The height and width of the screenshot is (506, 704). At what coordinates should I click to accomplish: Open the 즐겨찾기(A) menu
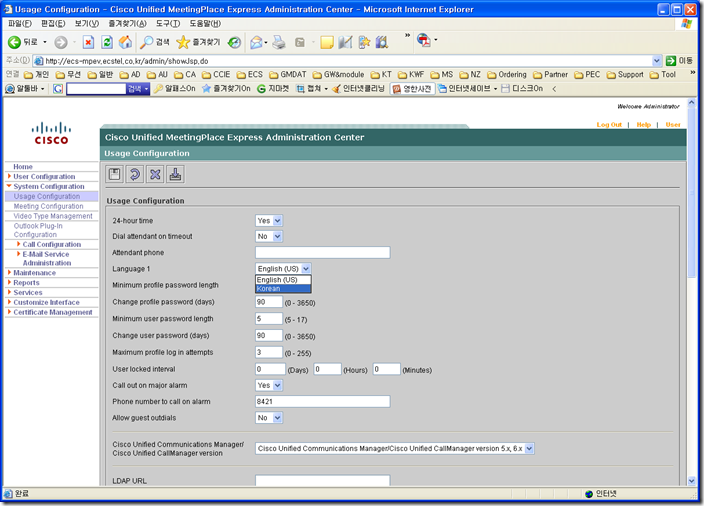point(127,23)
